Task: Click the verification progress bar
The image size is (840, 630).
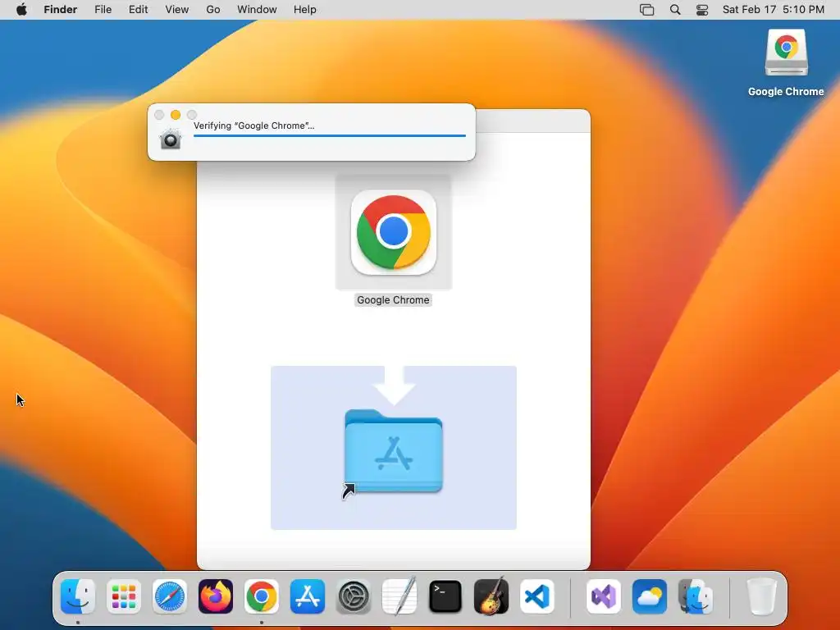Action: (330, 136)
